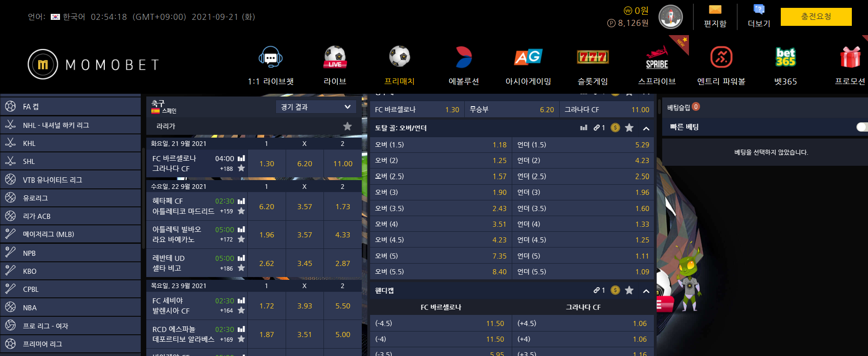
Task: Click the 충전요청 button
Action: click(x=816, y=17)
